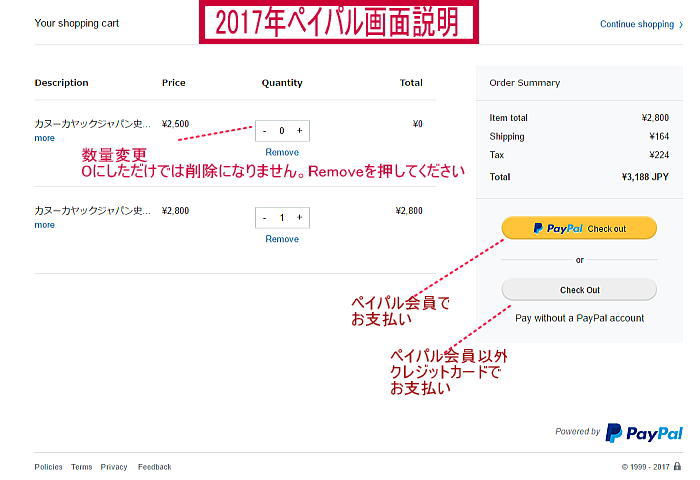This screenshot has width=700, height=480.
Task: Click the ¥0 total in first row
Action: pyautogui.click(x=417, y=124)
